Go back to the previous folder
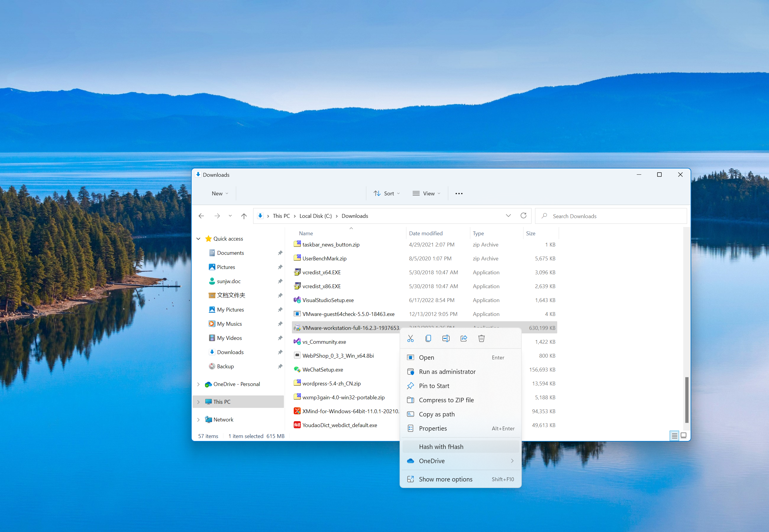Screen dimensions: 769x532 (201, 216)
